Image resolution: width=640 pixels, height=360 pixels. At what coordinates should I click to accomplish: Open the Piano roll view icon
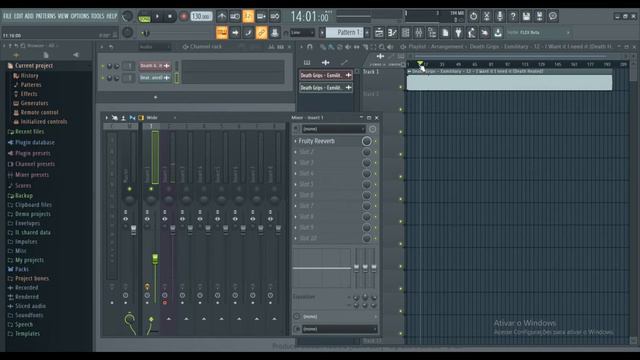pyautogui.click(x=392, y=33)
